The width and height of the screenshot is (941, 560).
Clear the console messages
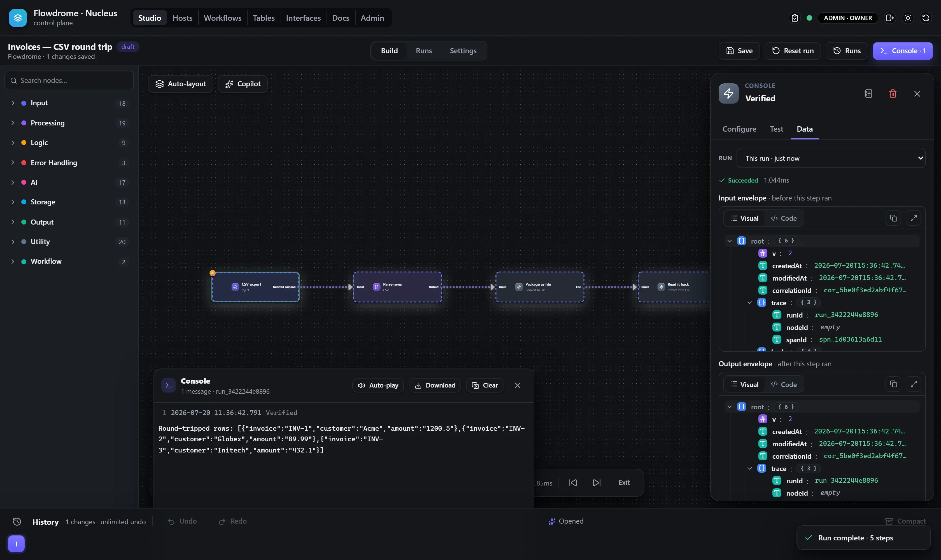tap(485, 385)
